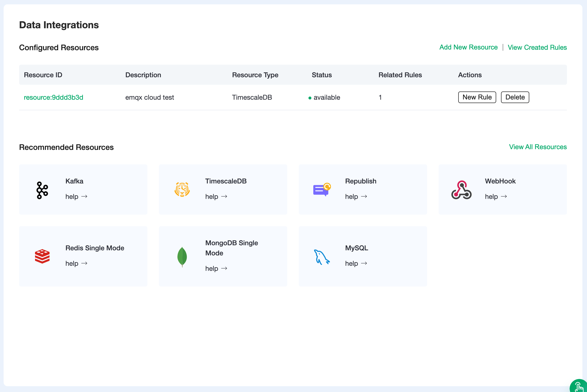587x392 pixels.
Task: Click the Republish message icon
Action: [322, 189]
